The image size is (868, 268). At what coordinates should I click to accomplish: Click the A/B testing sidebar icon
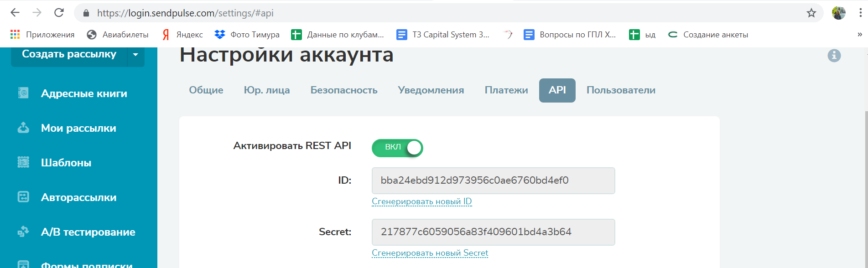pos(23,232)
